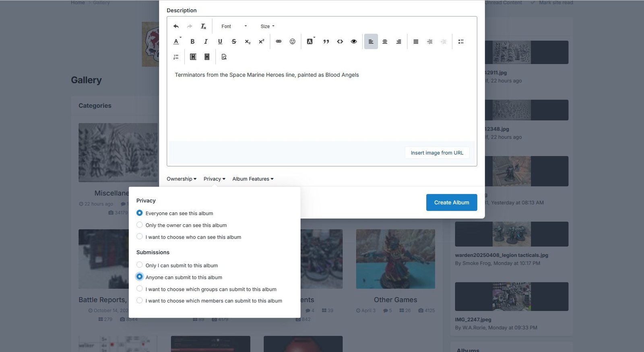Screen dimensions: 644x352
Task: Insert a numbered list
Action: pyautogui.click(x=176, y=57)
